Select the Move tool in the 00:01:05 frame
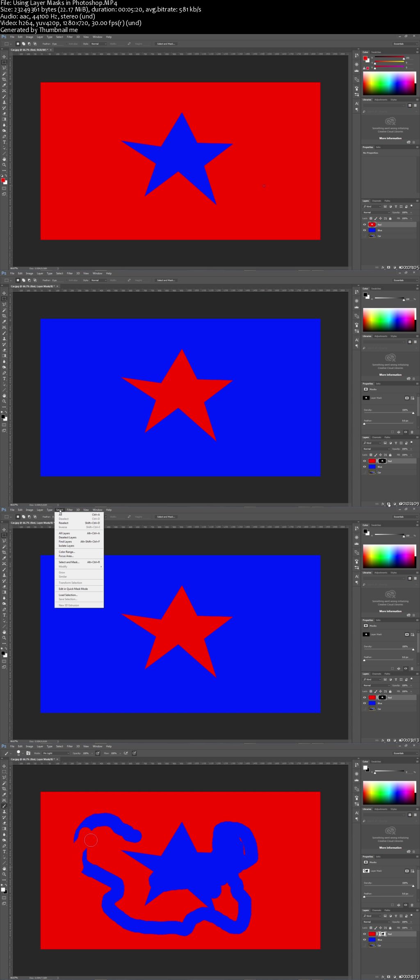 coord(5,57)
